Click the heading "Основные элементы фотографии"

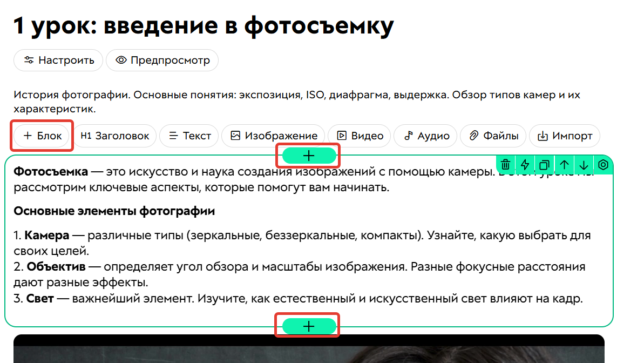pos(114,211)
